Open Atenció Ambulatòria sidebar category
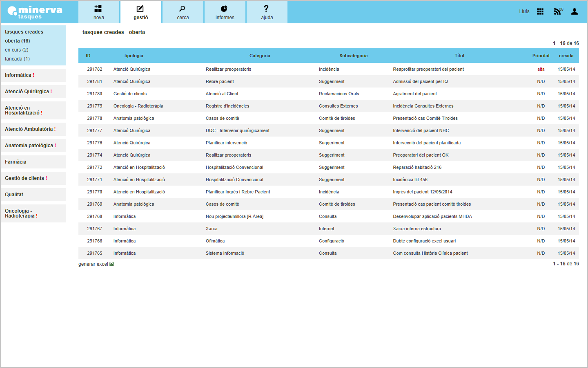This screenshot has width=588, height=368. (x=33, y=129)
